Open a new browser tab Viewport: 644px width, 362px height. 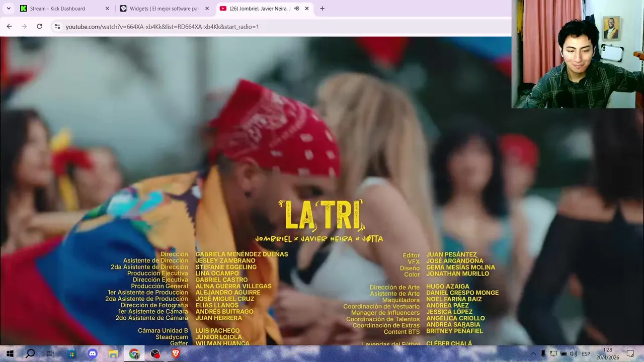(x=322, y=9)
